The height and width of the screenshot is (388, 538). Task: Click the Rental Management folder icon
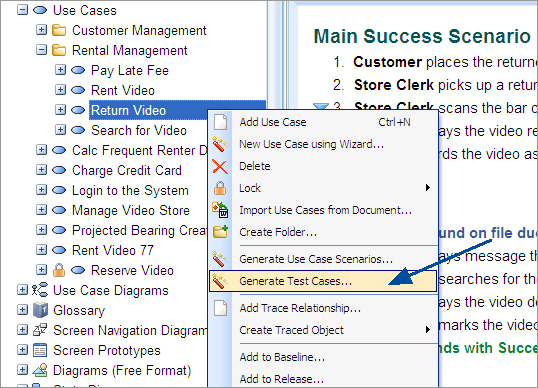click(x=59, y=50)
